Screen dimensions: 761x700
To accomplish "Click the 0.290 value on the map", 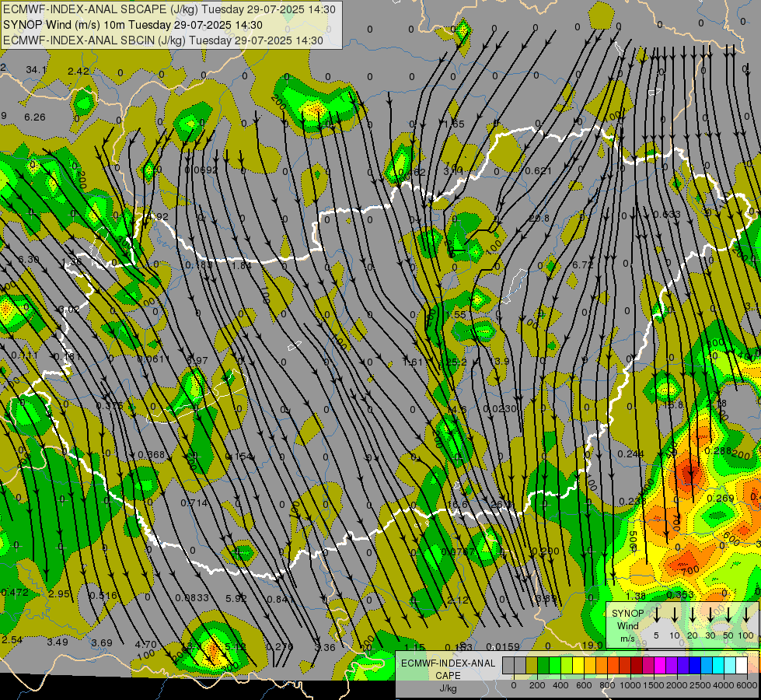I will 546,551.
